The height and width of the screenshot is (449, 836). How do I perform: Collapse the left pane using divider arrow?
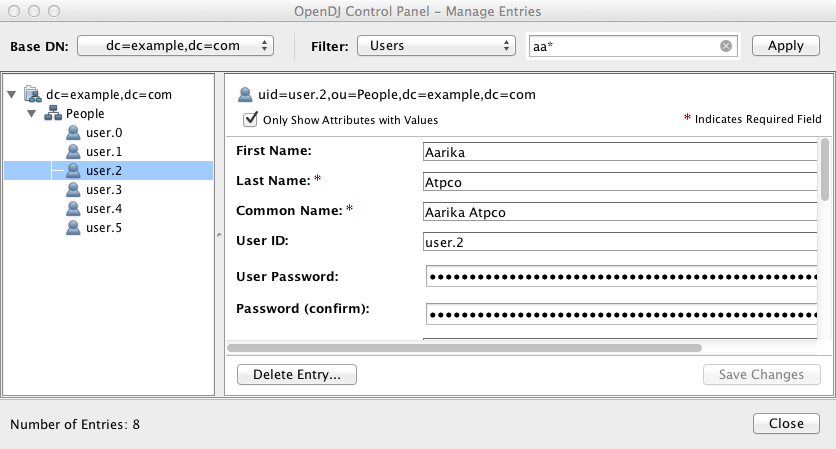point(219,235)
